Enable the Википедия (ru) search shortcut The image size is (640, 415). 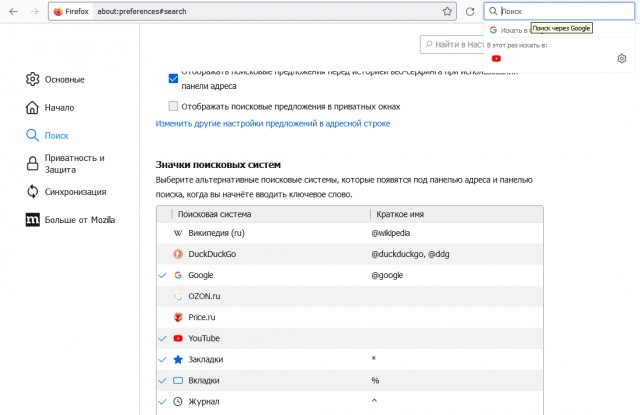click(162, 233)
